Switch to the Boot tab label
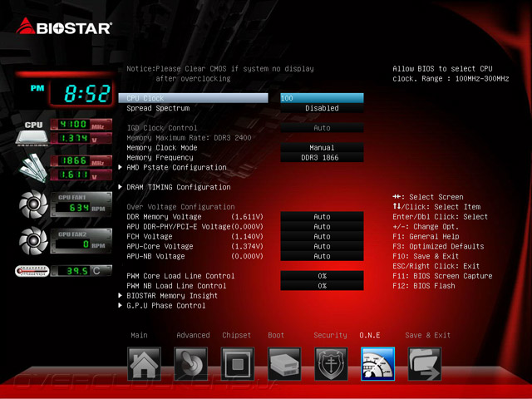 [x=276, y=335]
